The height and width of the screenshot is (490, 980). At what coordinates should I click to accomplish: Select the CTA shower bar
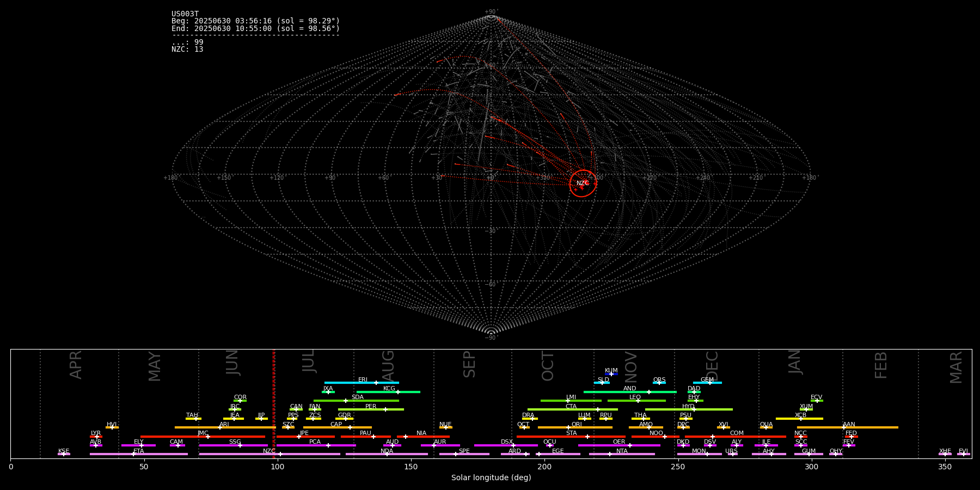[573, 409]
